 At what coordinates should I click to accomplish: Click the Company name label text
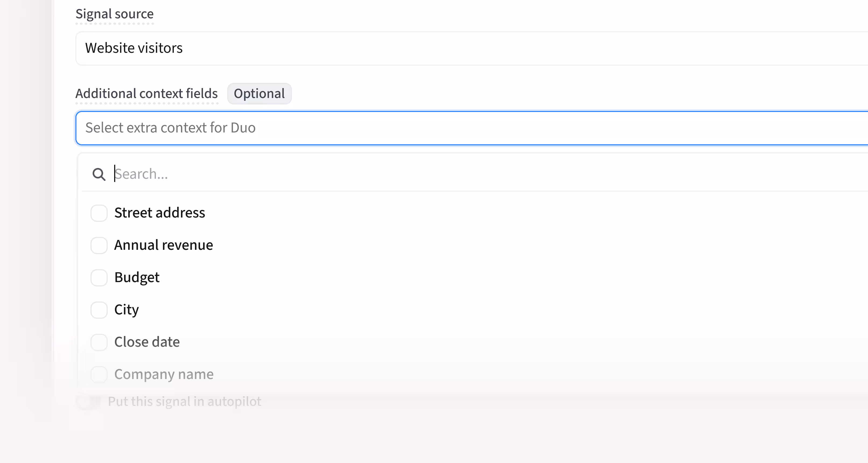164,375
